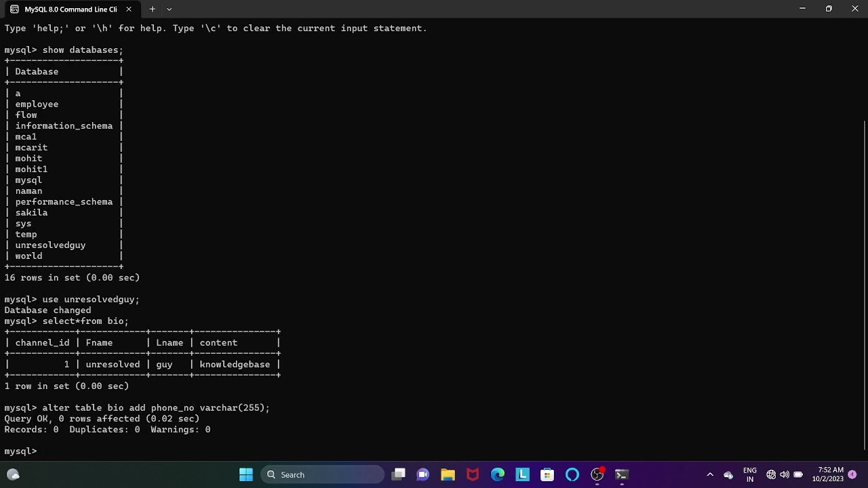The height and width of the screenshot is (488, 868).
Task: Click the 'Database changed' message
Action: click(47, 310)
